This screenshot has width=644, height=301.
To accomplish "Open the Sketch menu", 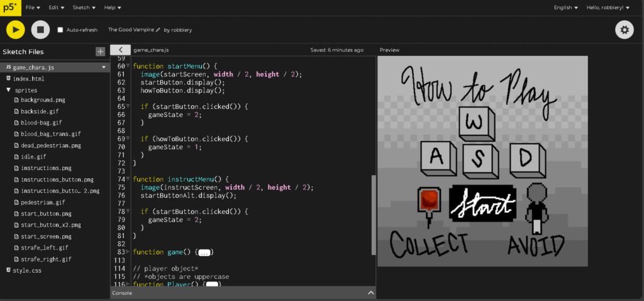I will point(84,8).
